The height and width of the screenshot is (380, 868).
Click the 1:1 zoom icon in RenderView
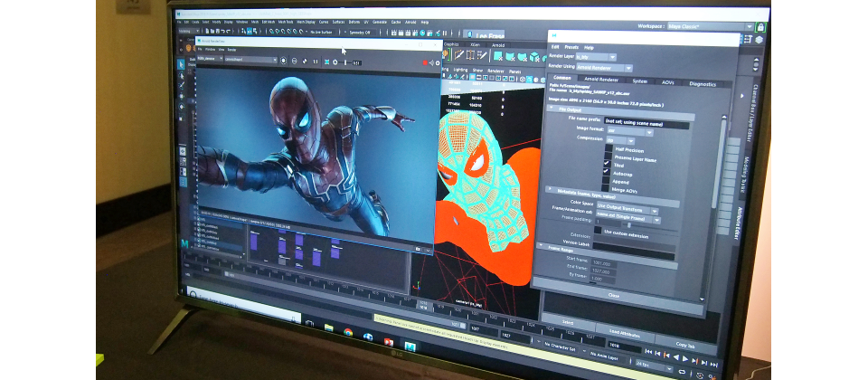click(x=316, y=62)
